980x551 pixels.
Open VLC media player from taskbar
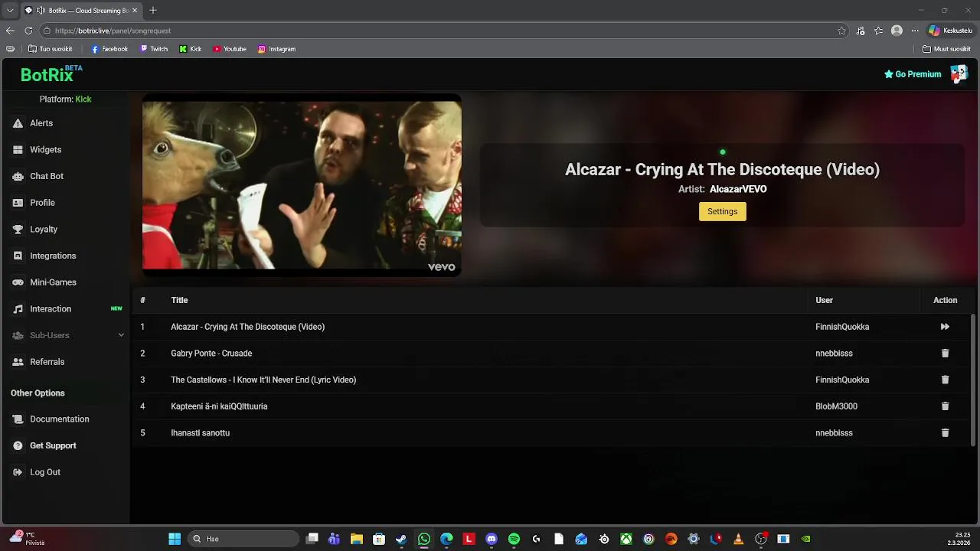[738, 539]
